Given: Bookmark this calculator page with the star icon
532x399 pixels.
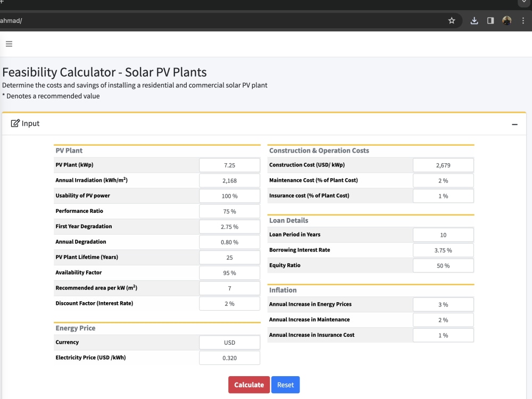Looking at the screenshot, I should (452, 20).
